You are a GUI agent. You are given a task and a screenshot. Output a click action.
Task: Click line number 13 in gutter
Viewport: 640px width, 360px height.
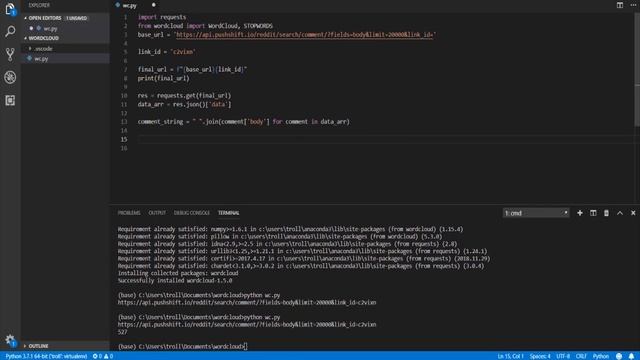click(x=124, y=122)
